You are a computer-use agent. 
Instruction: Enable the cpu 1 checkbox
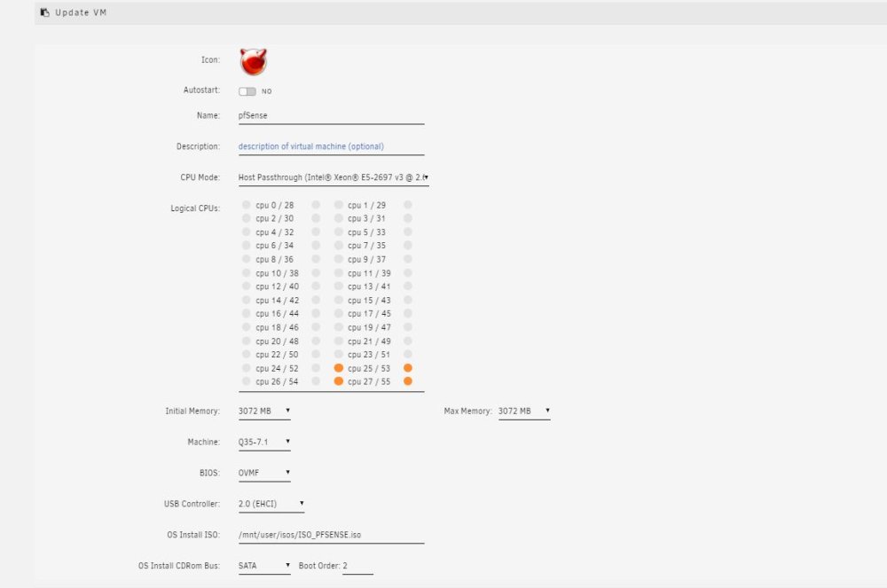click(338, 205)
